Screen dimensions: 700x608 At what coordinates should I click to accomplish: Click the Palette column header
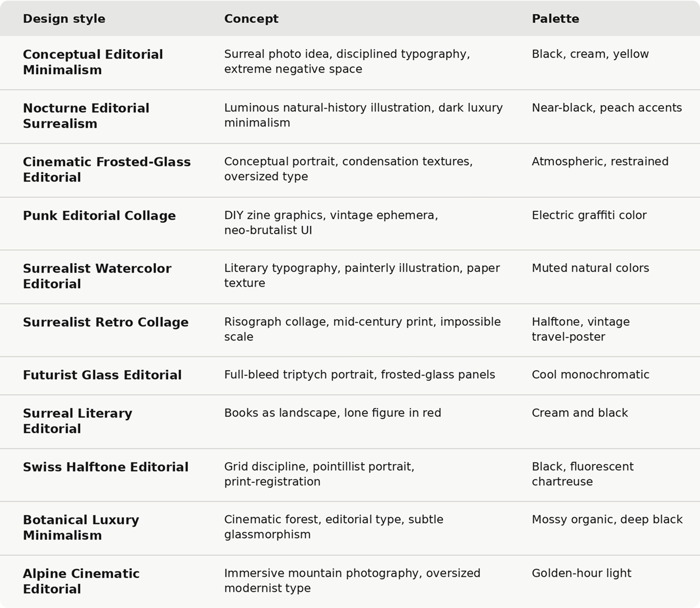[556, 19]
